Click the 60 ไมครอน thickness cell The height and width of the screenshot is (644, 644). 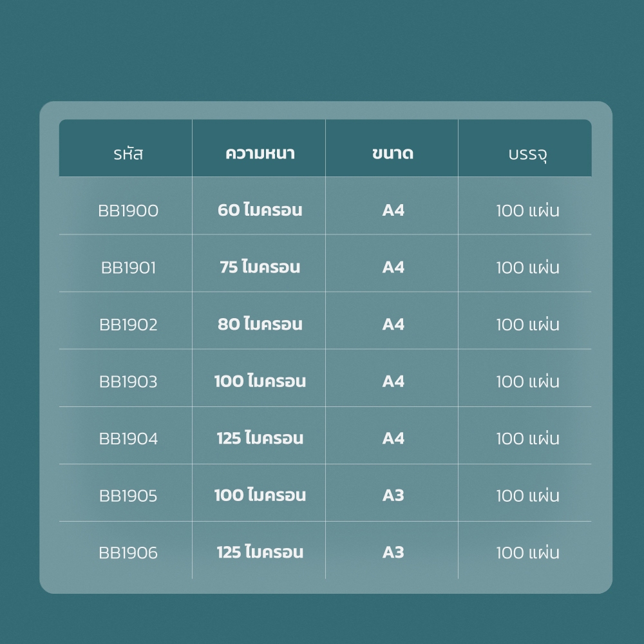[260, 209]
